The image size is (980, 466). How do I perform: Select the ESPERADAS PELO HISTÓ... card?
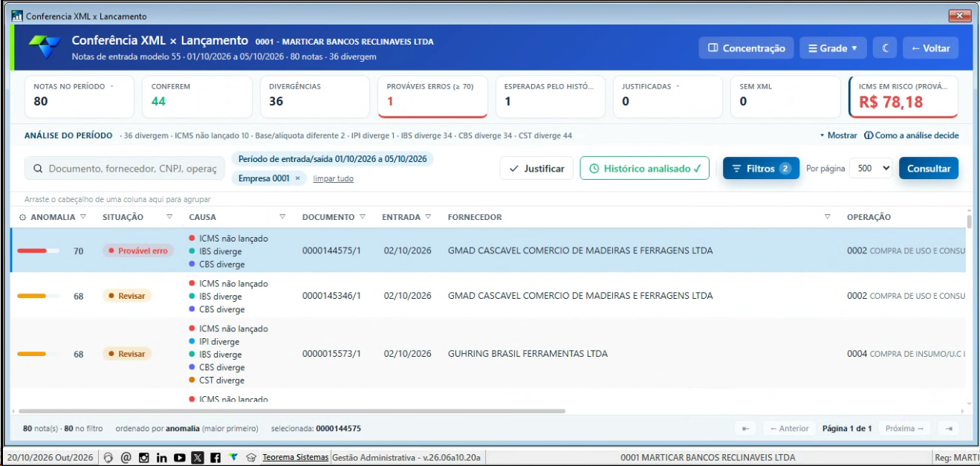coord(551,96)
